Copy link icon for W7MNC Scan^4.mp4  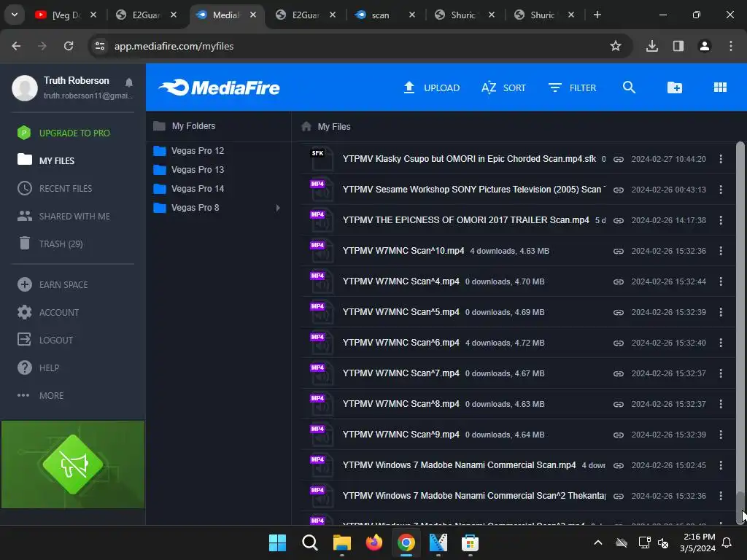(619, 281)
